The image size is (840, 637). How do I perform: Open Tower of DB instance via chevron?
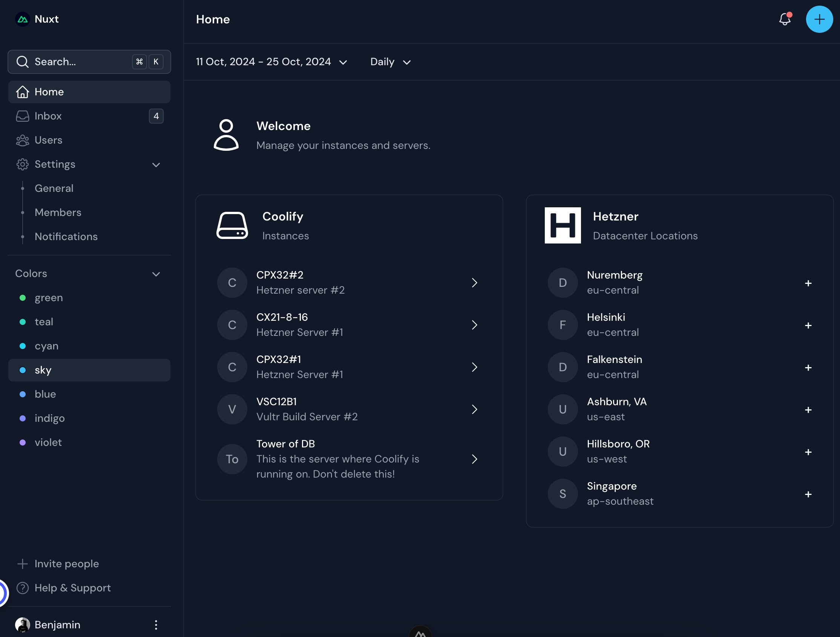[x=474, y=459]
